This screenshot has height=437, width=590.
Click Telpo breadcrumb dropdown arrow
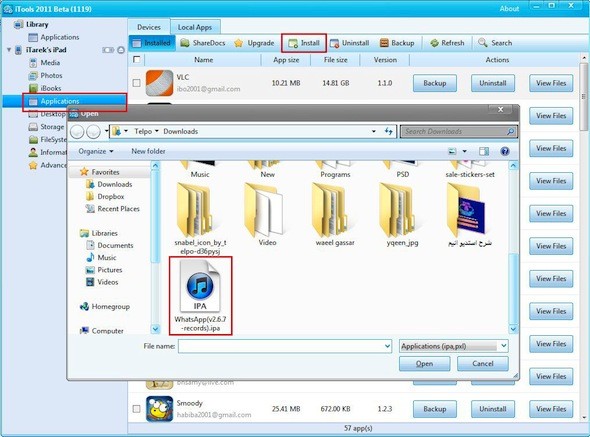coord(156,131)
